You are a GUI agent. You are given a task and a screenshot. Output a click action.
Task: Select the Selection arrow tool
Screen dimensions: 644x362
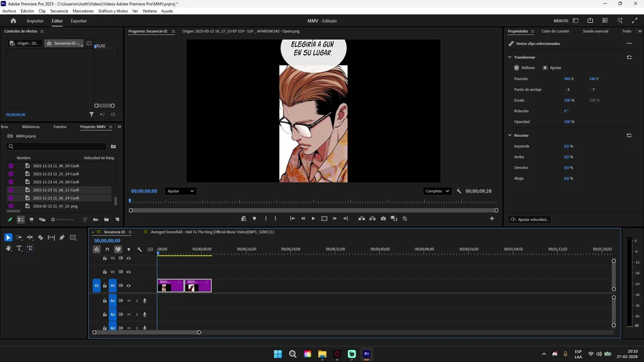click(9, 237)
